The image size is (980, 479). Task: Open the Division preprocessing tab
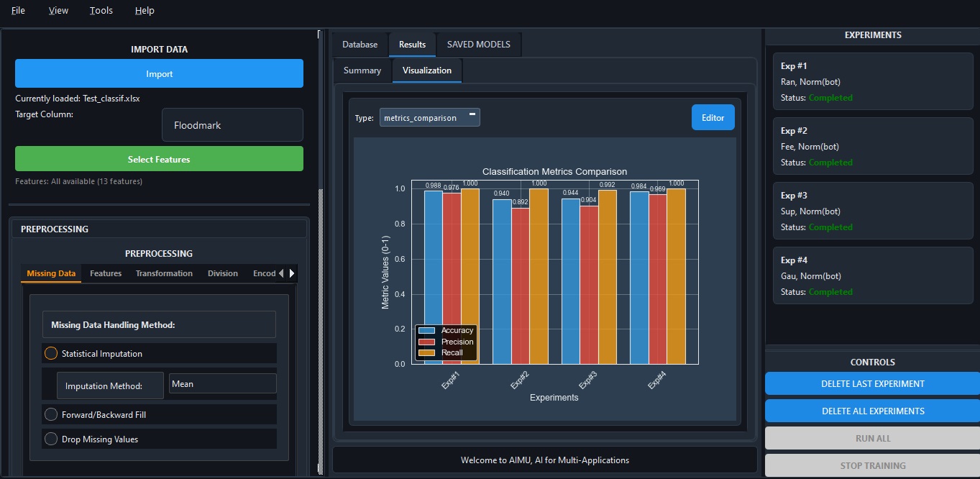pyautogui.click(x=223, y=273)
